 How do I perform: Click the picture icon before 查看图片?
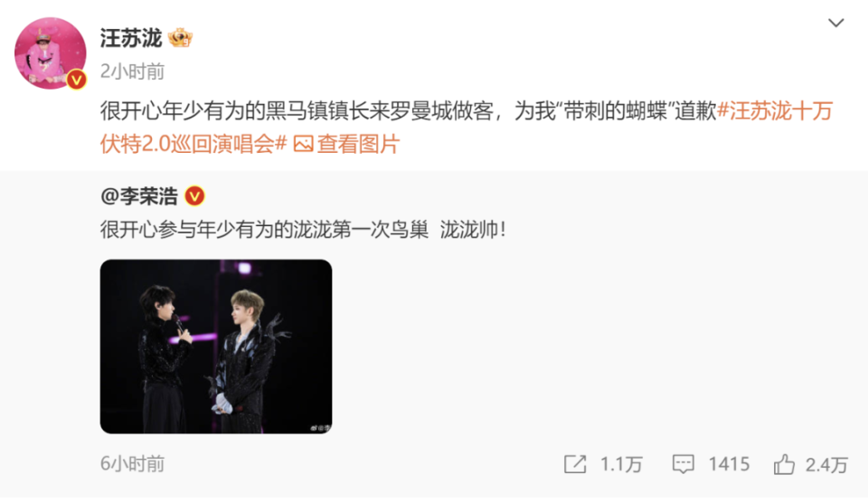tap(303, 144)
